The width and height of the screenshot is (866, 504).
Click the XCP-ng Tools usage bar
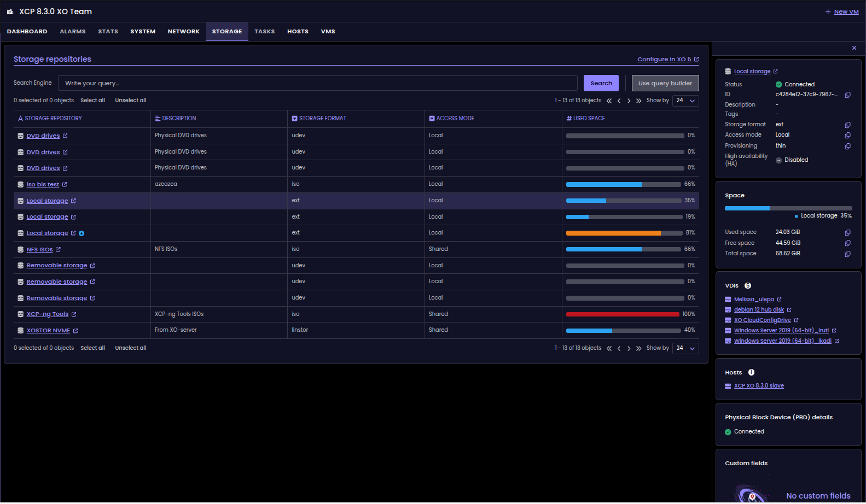[623, 314]
